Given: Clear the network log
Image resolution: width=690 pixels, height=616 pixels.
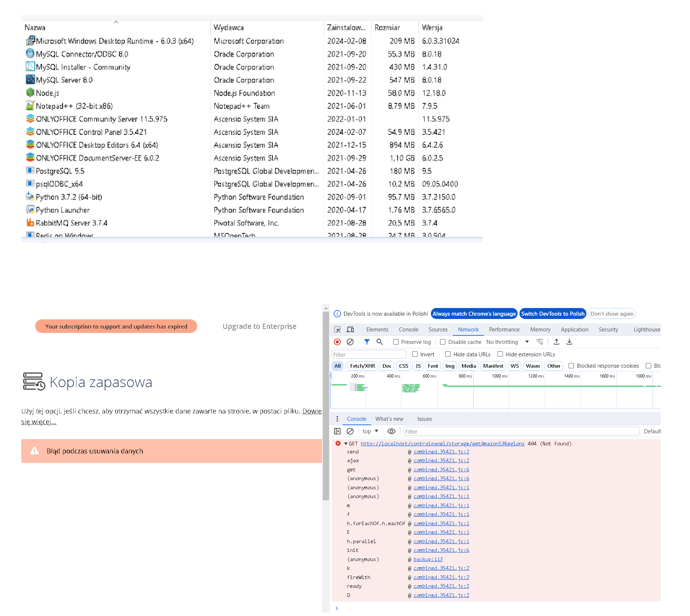Looking at the screenshot, I should [x=350, y=342].
